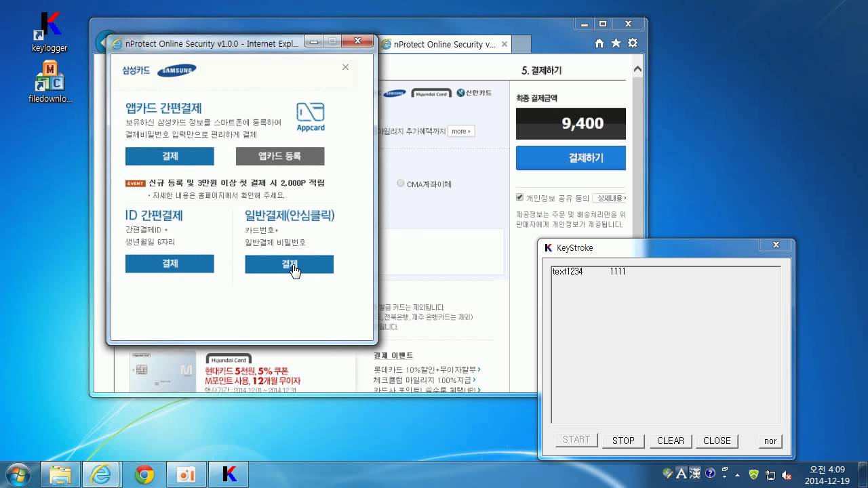Select the nProtect Online Security v... tab
The image size is (868, 488).
point(443,45)
